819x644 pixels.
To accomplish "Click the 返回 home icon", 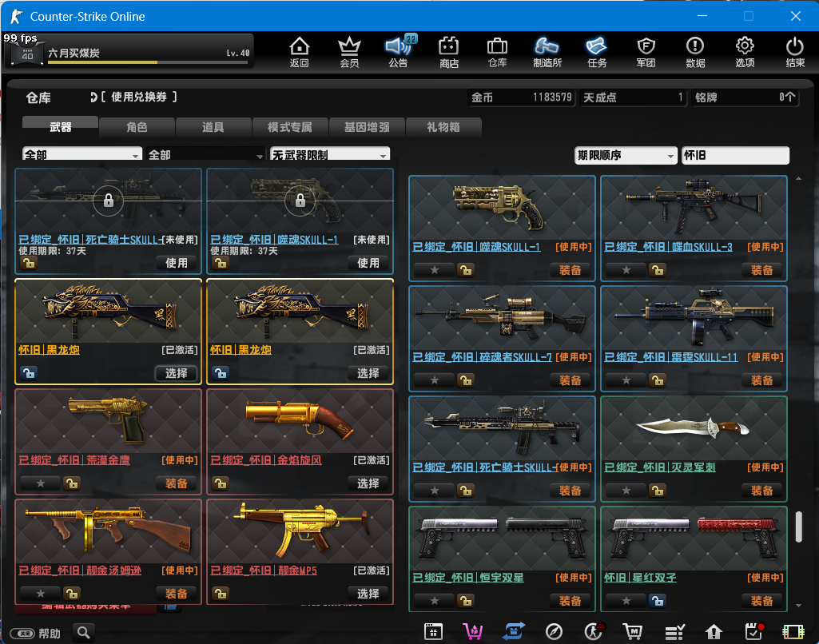I will (300, 52).
